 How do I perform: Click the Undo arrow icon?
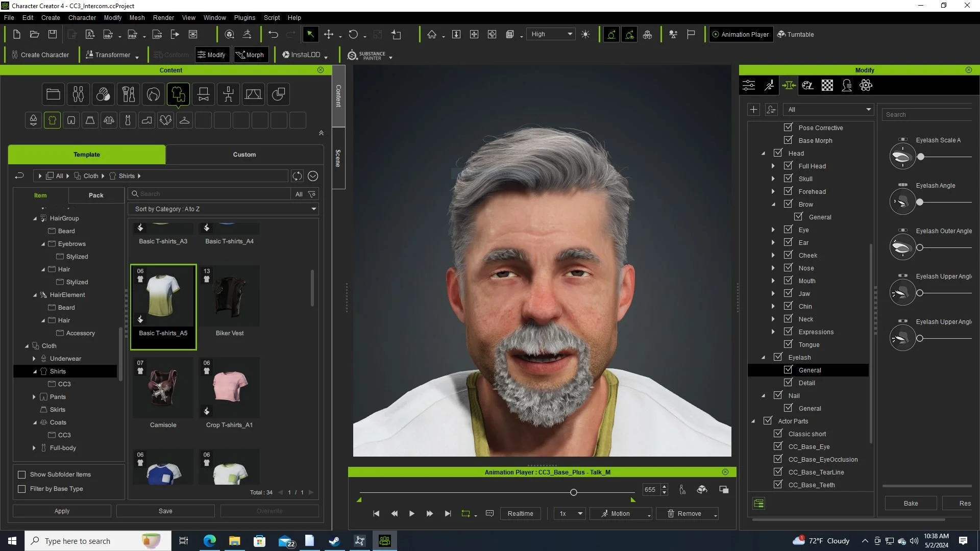273,34
